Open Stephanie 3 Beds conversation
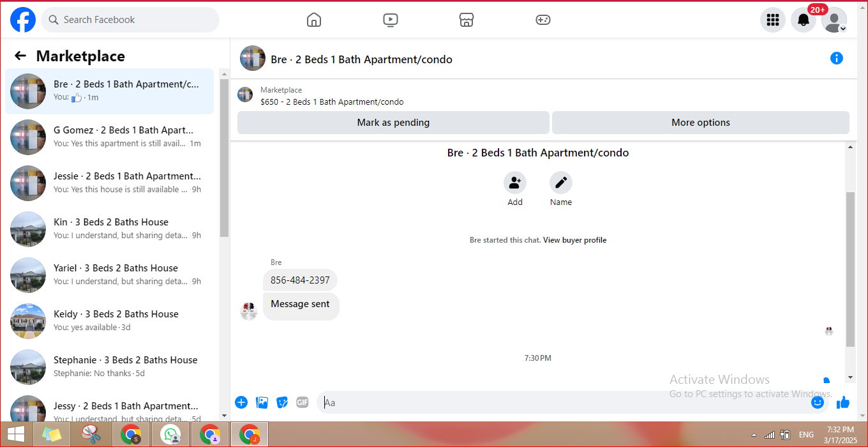The height and width of the screenshot is (447, 868). click(x=110, y=367)
